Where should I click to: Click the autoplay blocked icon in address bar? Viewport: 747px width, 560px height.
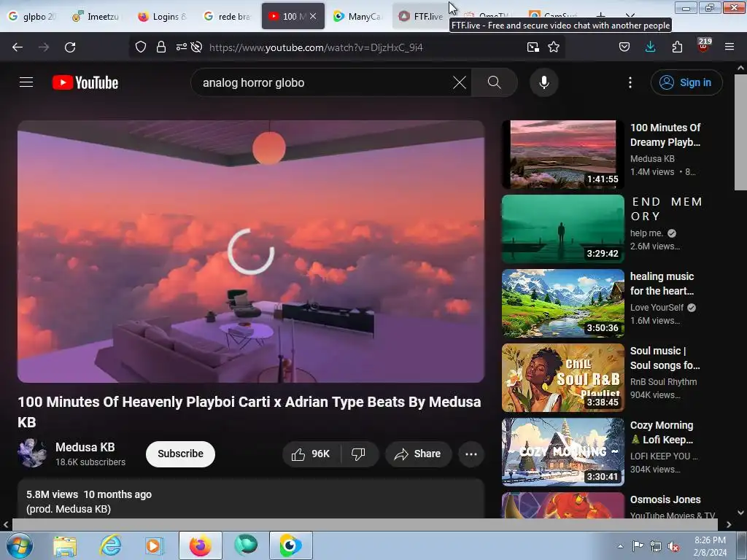click(x=196, y=47)
